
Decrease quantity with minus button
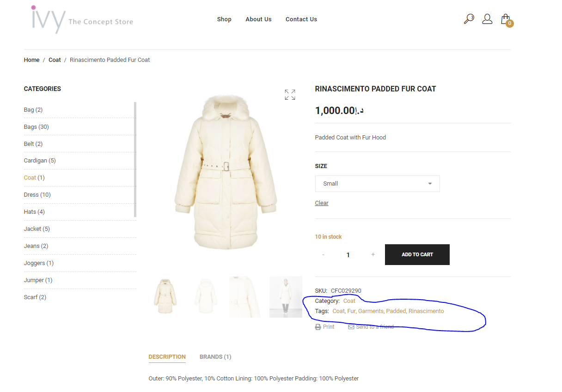(323, 255)
